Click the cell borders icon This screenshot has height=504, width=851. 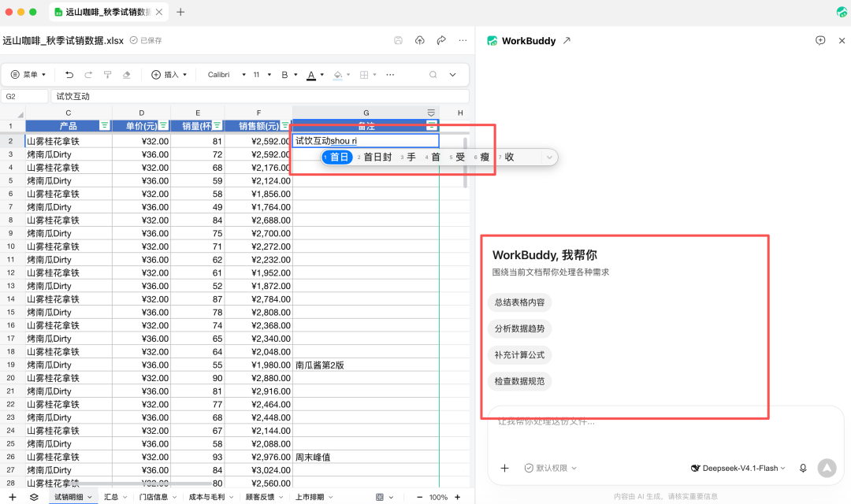click(364, 75)
